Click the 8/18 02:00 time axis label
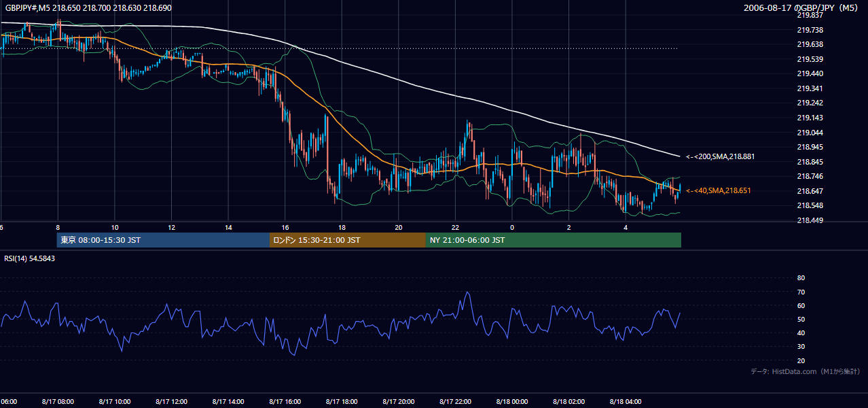This screenshot has width=868, height=408. point(569,401)
